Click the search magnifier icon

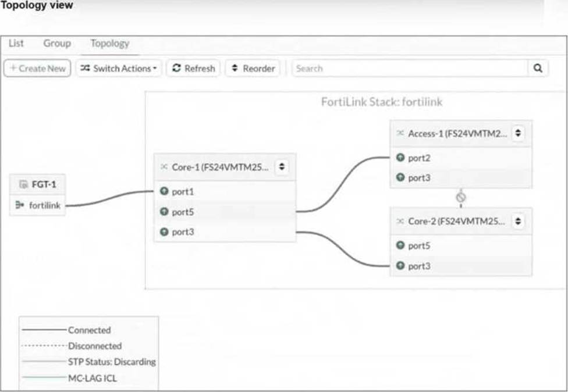[538, 68]
